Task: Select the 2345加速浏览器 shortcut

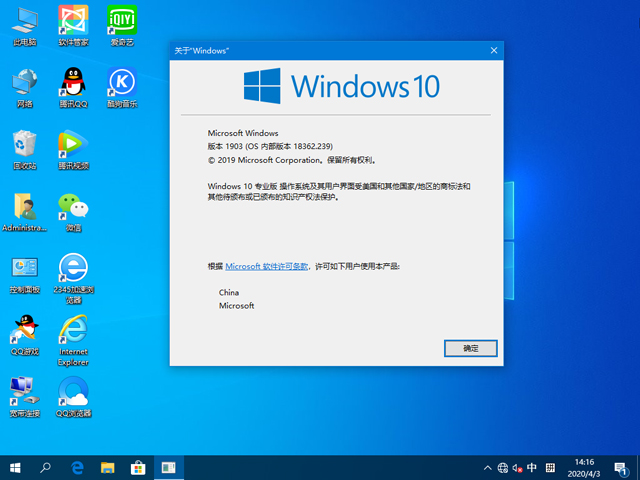Action: coord(73,279)
